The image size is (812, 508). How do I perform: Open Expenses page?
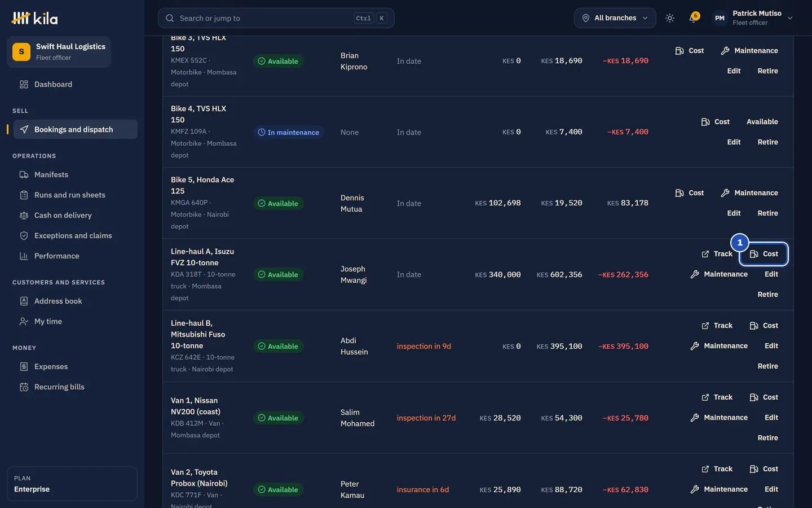pyautogui.click(x=76, y=366)
